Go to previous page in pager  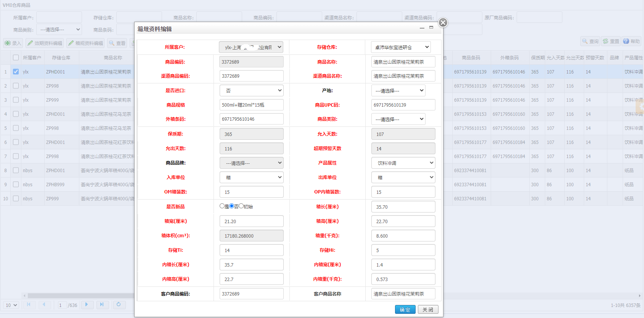[x=44, y=305]
